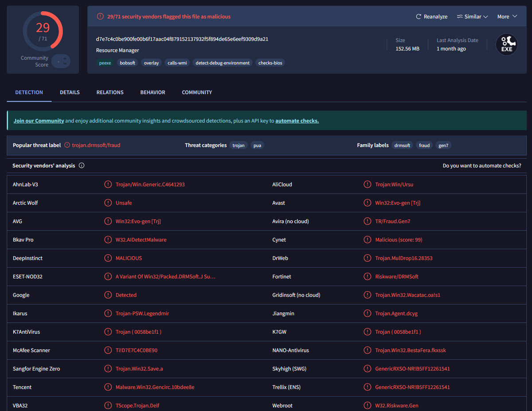Click alert icon for Skyhigh (SWG) detection
The height and width of the screenshot is (411, 532).
[x=367, y=368]
